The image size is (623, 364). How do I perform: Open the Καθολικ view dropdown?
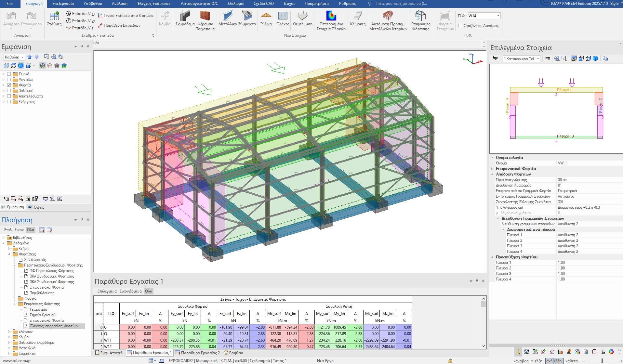pyautogui.click(x=22, y=57)
